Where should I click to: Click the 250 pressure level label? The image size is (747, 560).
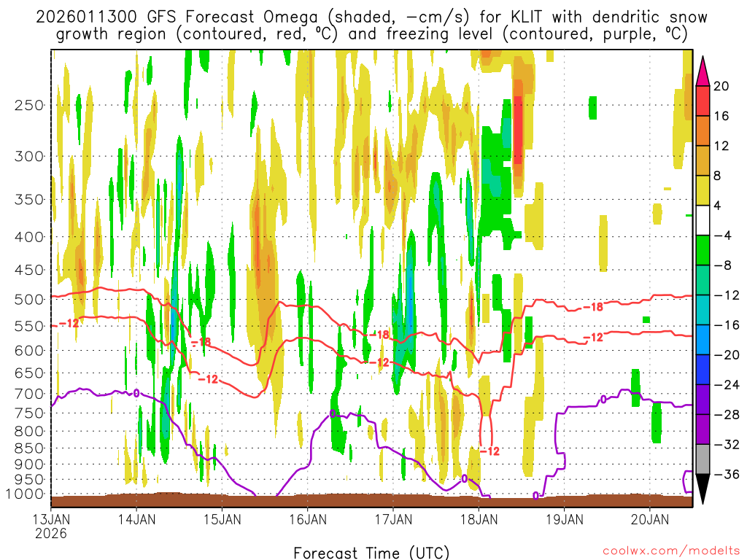point(29,105)
